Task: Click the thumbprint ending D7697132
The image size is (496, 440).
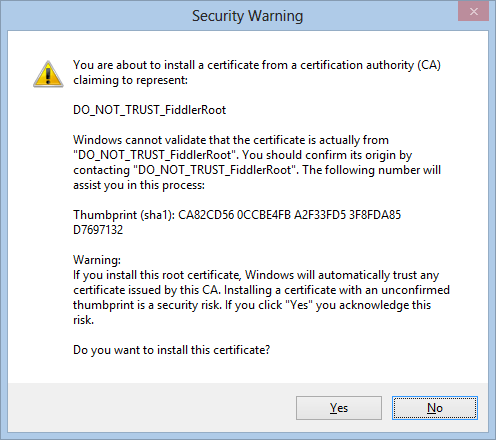Action: (x=98, y=230)
